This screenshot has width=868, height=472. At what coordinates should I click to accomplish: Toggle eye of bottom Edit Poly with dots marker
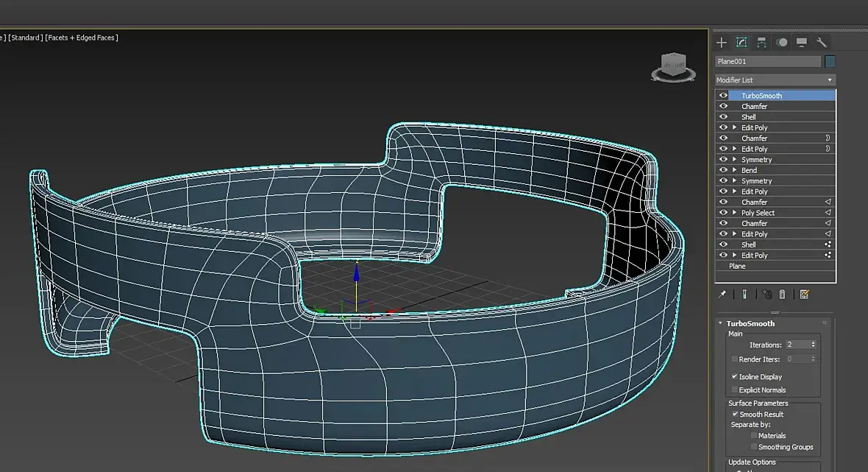tap(723, 256)
